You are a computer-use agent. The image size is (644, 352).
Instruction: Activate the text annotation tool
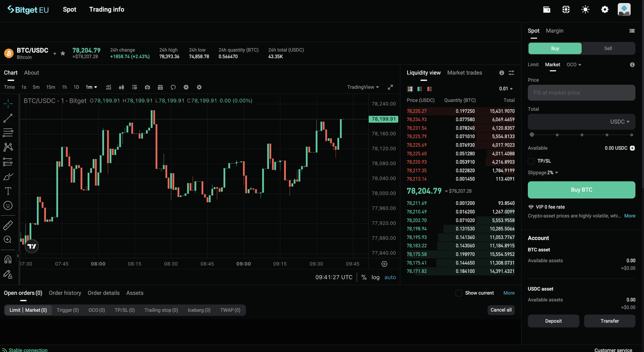click(x=8, y=191)
